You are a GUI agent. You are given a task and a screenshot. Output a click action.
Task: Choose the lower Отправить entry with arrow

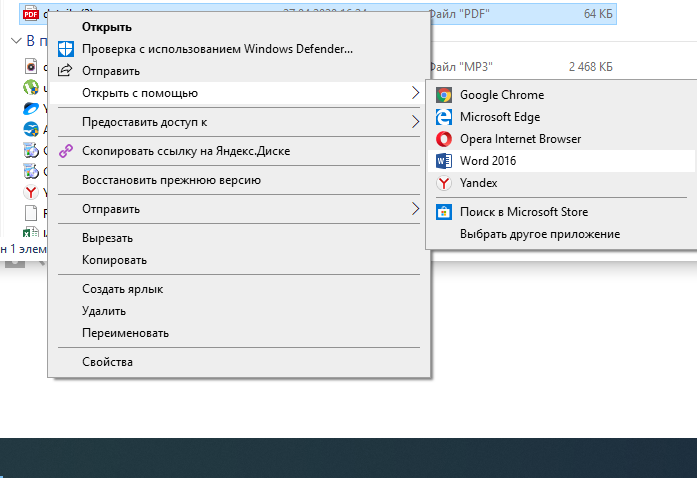click(x=239, y=209)
